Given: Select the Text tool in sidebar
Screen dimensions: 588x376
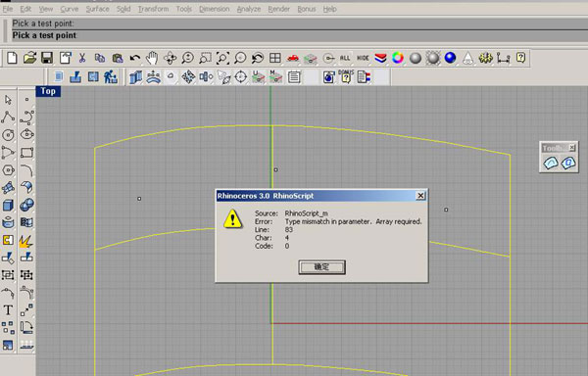Looking at the screenshot, I should (x=8, y=310).
